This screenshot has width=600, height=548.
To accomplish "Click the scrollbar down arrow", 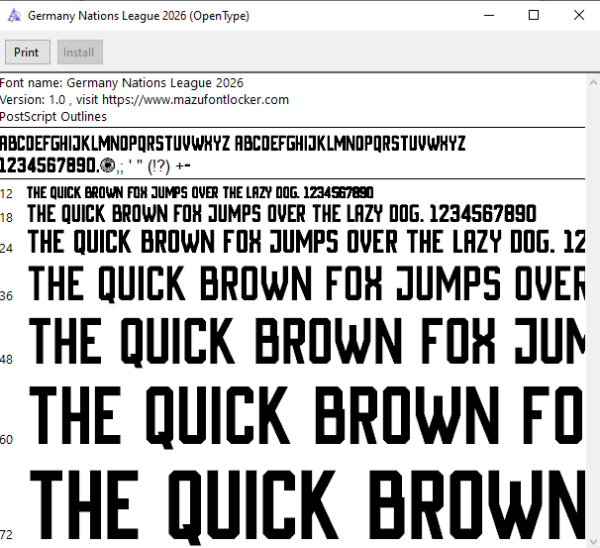I will coord(593,542).
